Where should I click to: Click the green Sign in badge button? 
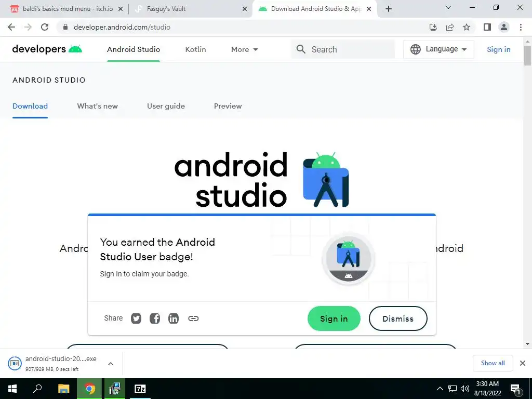point(334,318)
